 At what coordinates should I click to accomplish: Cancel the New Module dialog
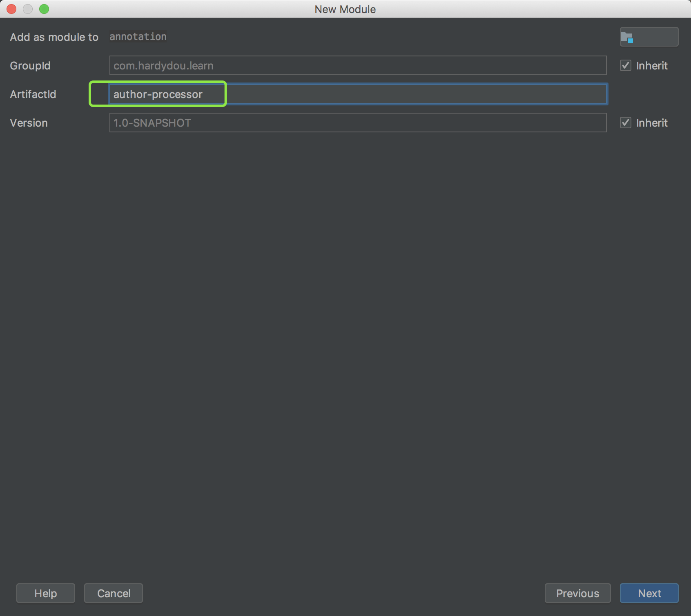[x=114, y=593]
